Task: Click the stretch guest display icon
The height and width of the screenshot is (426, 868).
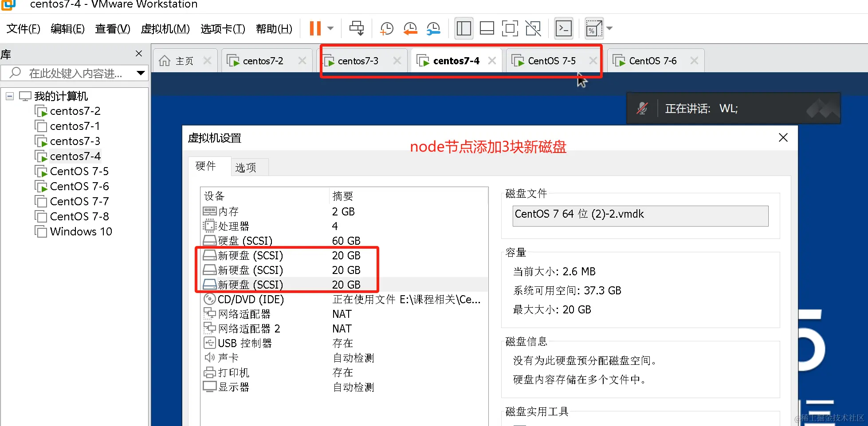Action: coord(594,28)
